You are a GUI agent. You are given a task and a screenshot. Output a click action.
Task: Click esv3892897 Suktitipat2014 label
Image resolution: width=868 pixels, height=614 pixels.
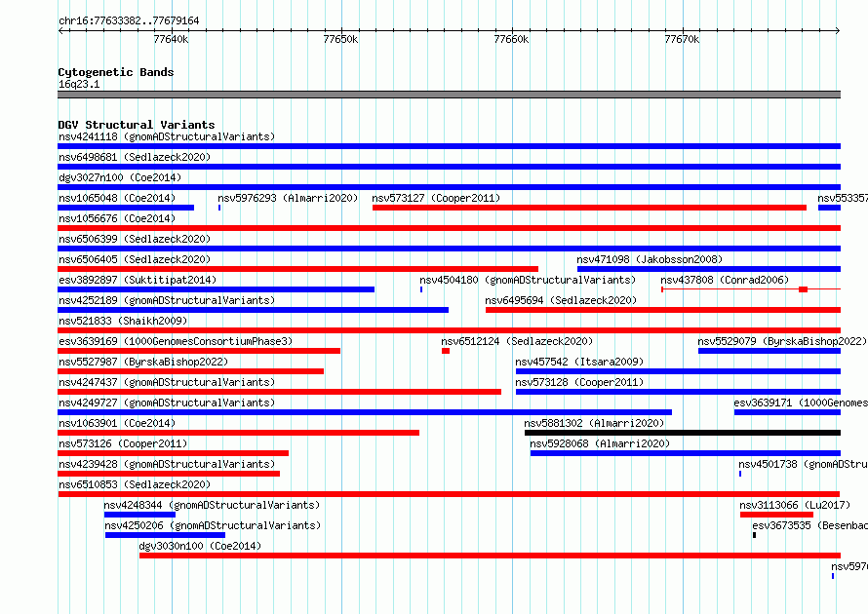coord(138,280)
